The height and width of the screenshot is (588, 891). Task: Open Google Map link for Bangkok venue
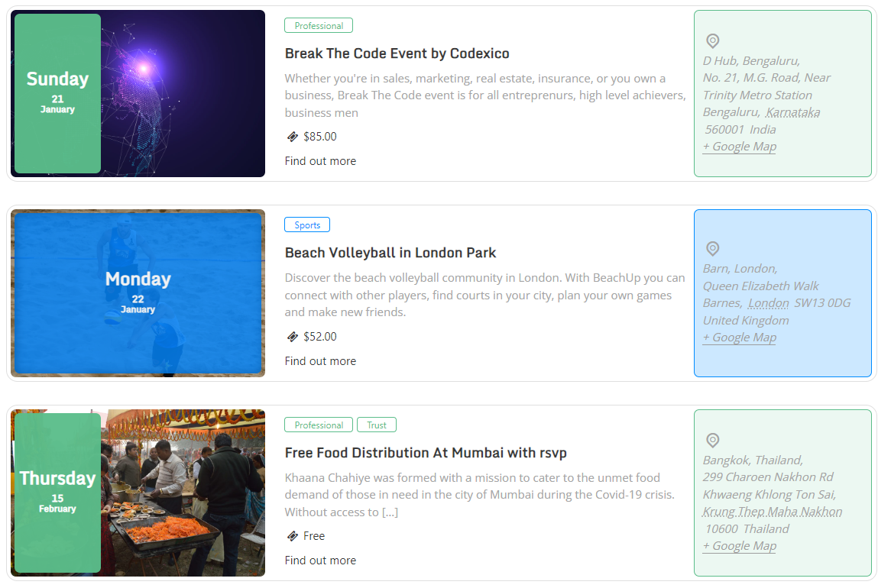click(x=739, y=546)
